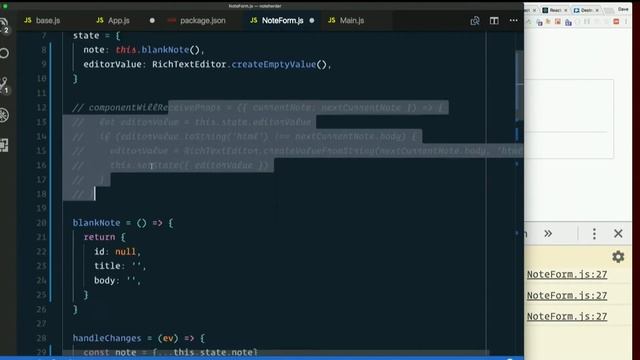Click unsaved dot on App.js tab
640x360 pixels.
[x=152, y=21]
